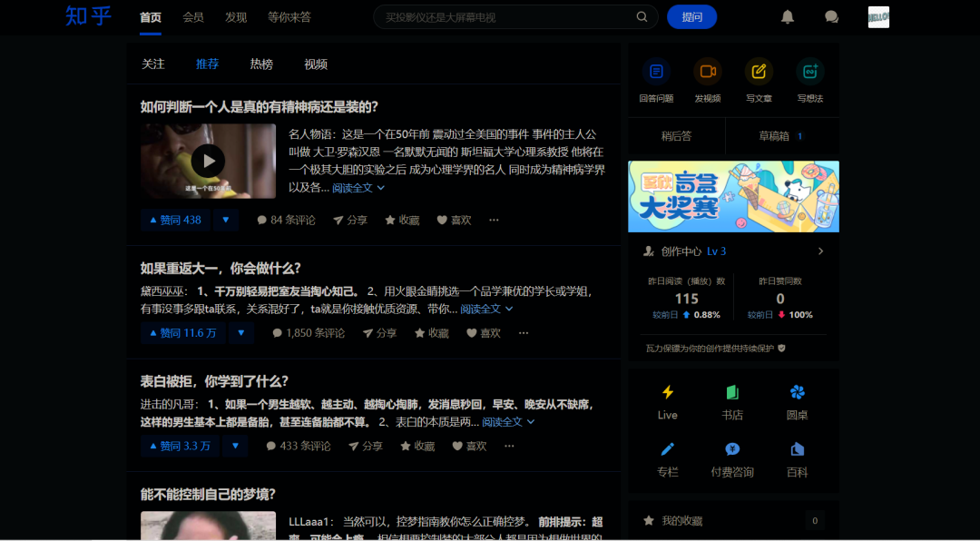Viewport: 980px width, 541px height.
Task: Open the 433 条评论 comments
Action: coord(299,446)
